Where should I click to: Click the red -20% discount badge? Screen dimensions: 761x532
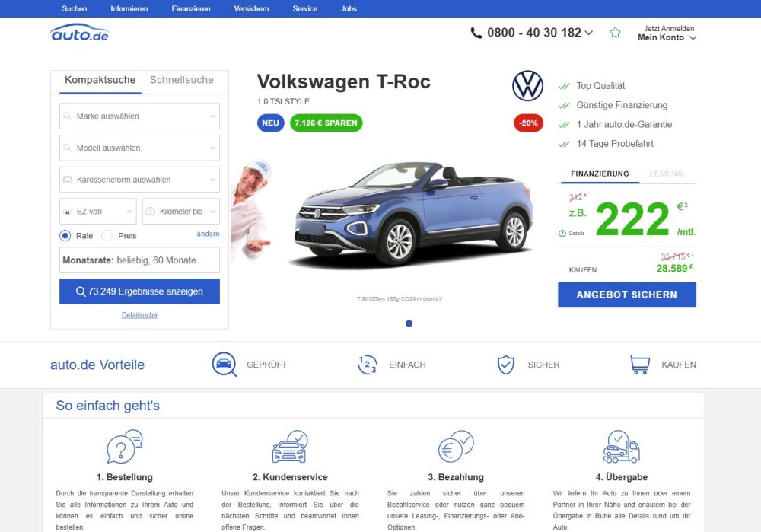pos(529,123)
